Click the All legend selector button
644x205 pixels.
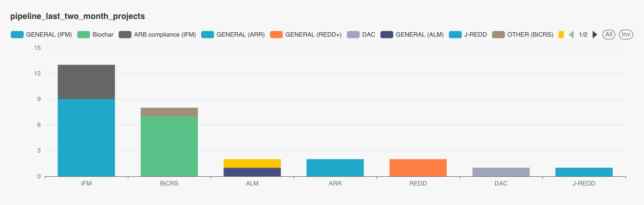click(x=609, y=35)
